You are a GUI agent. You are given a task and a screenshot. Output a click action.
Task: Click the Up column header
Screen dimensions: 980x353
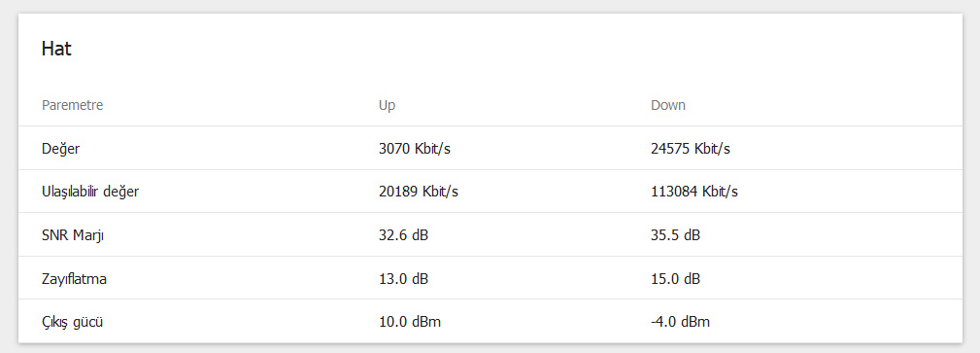(x=387, y=105)
